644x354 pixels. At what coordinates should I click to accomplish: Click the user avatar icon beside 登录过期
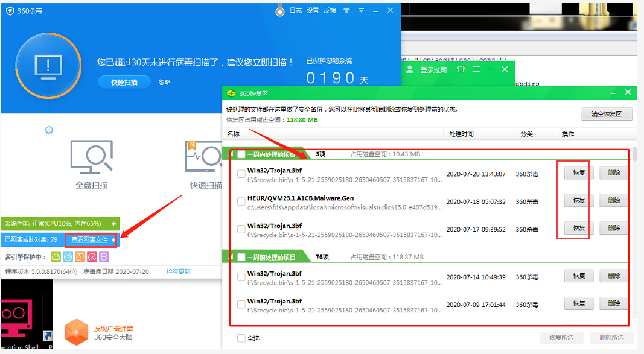click(x=409, y=70)
